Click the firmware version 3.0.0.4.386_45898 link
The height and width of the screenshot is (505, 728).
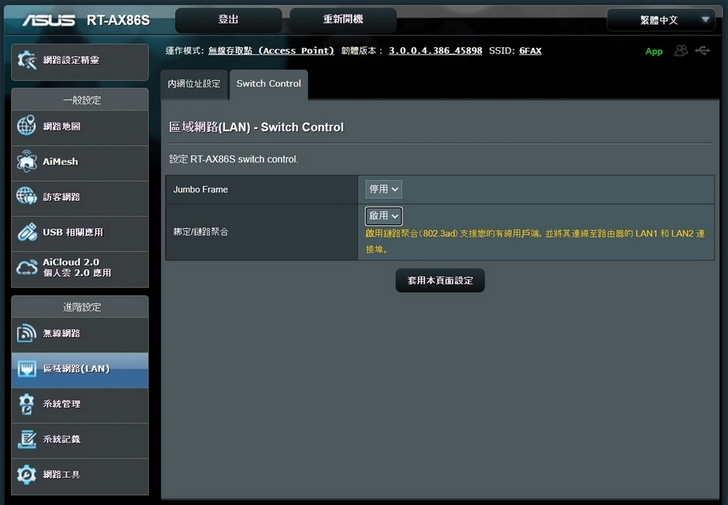click(x=435, y=50)
